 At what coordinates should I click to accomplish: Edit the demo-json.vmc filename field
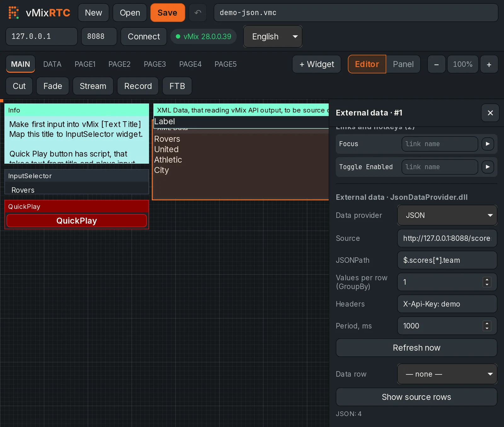(356, 13)
